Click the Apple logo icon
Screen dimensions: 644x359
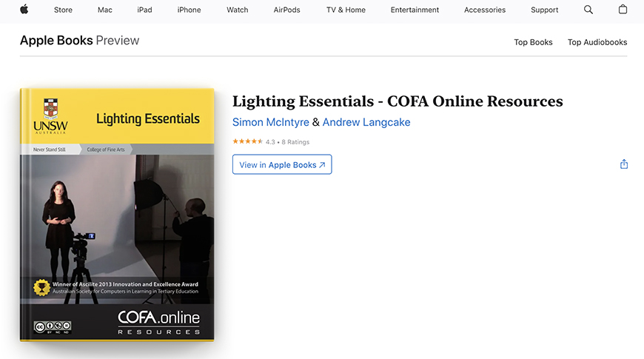click(24, 10)
